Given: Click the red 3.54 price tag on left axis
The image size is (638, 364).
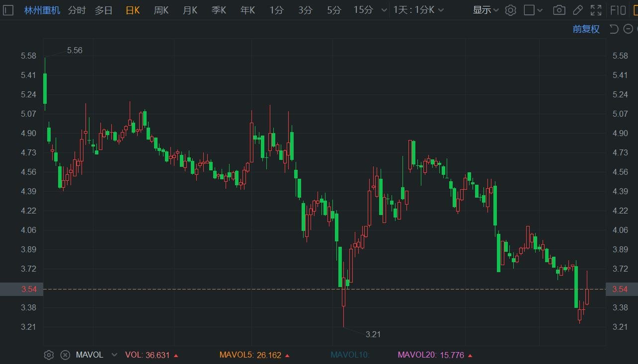Looking at the screenshot, I should point(21,289).
